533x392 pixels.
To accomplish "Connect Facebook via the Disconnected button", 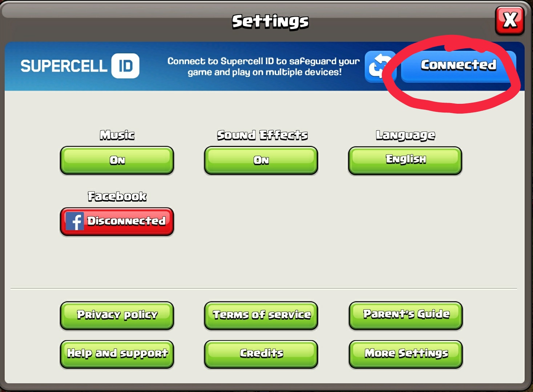I will click(117, 221).
